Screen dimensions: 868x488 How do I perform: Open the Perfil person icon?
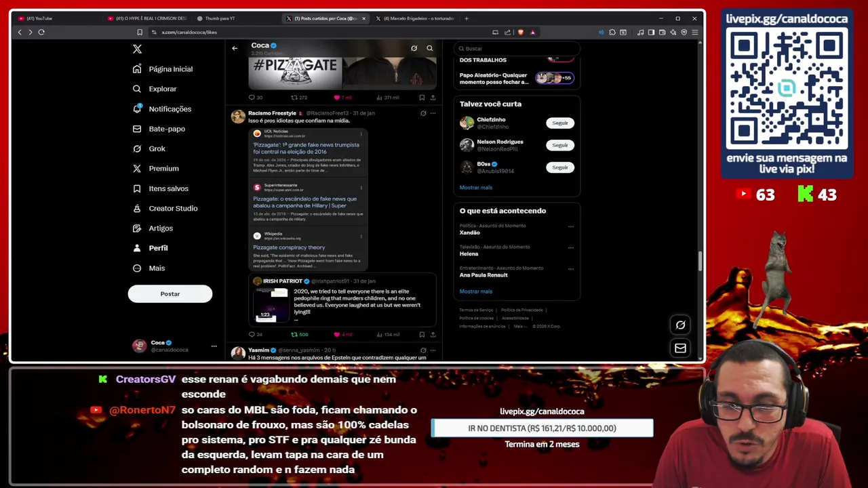click(x=137, y=248)
